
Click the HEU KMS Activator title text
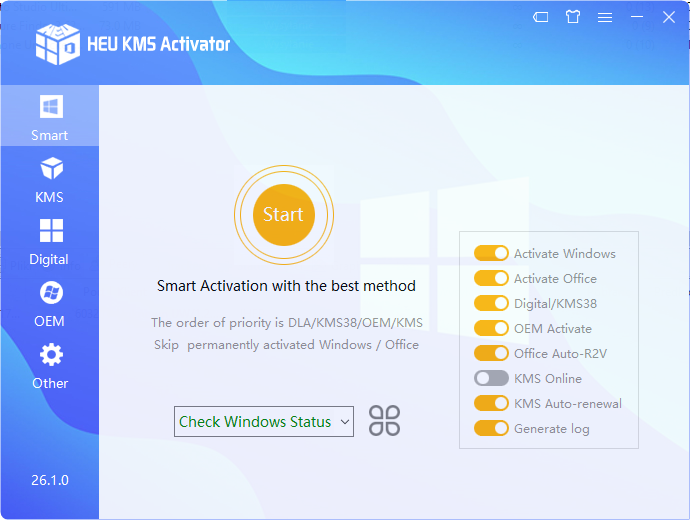tap(158, 44)
